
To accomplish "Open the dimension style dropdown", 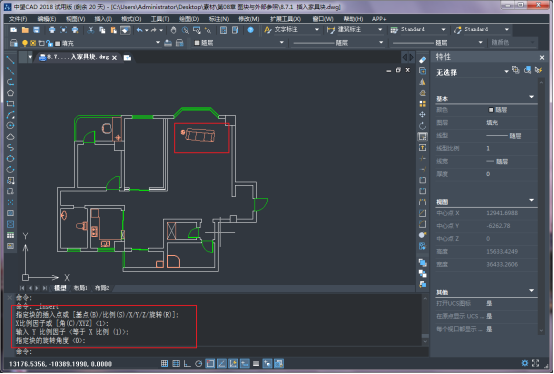I will [381, 30].
